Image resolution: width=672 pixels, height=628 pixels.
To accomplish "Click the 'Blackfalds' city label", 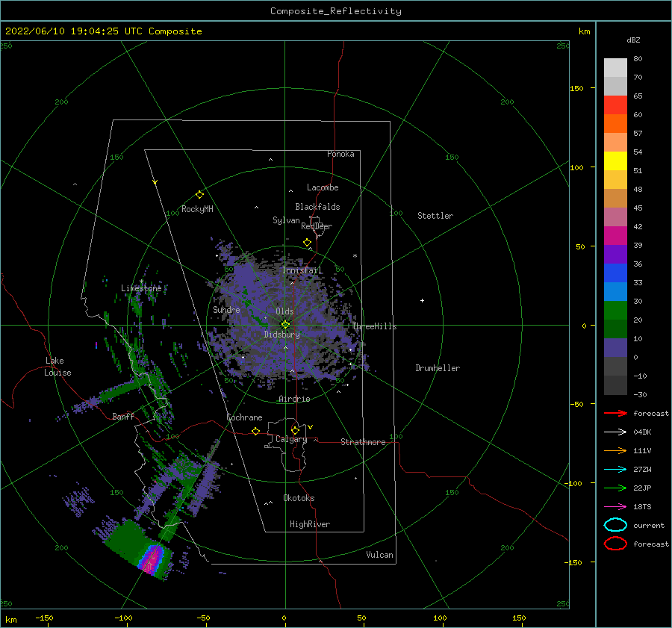I will [x=317, y=207].
